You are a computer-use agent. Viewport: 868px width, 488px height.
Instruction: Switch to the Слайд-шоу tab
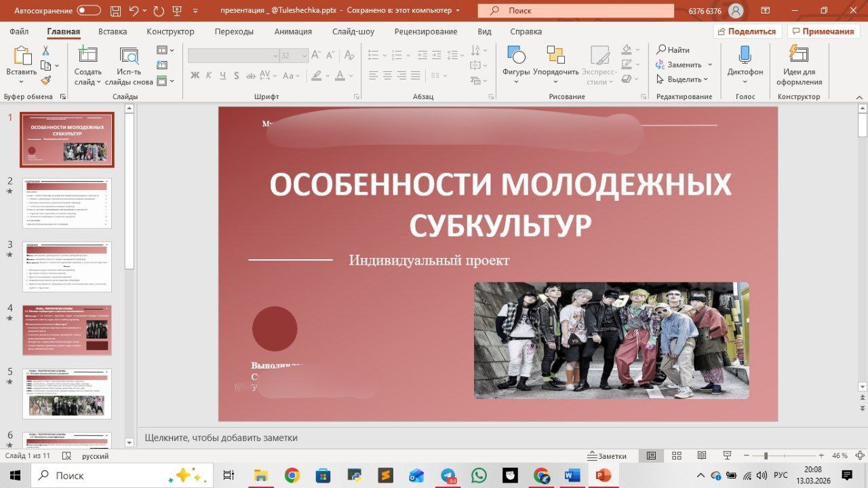353,31
